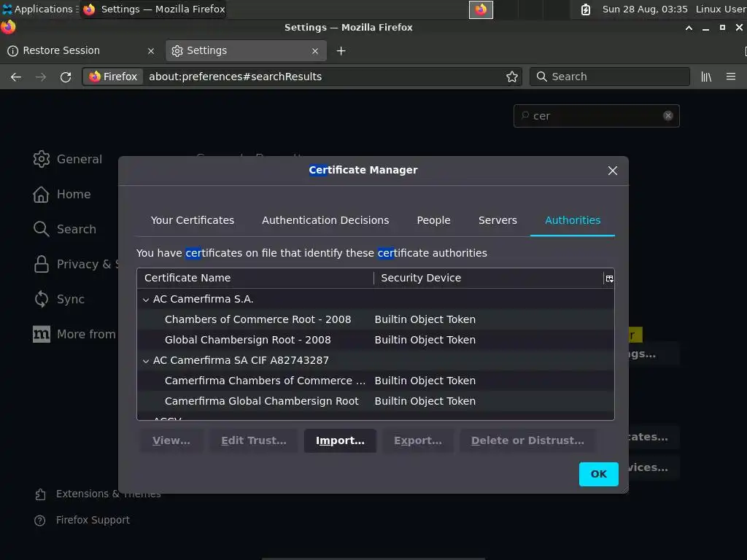The height and width of the screenshot is (560, 747).
Task: Focus the settings search field containing 'cer'
Action: point(597,116)
